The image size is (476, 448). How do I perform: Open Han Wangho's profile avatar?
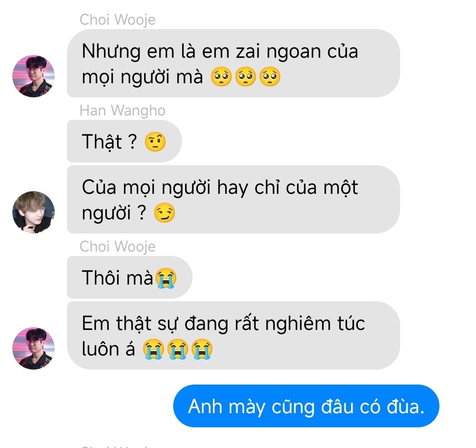pyautogui.click(x=33, y=212)
